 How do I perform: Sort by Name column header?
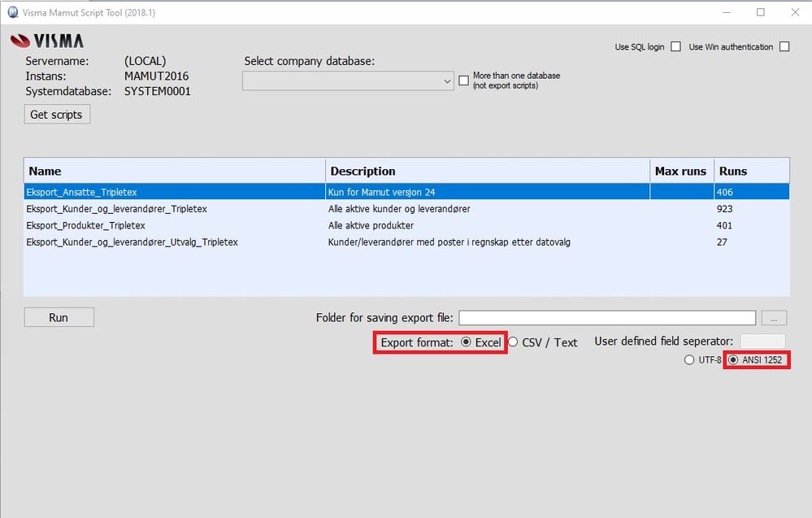(175, 171)
